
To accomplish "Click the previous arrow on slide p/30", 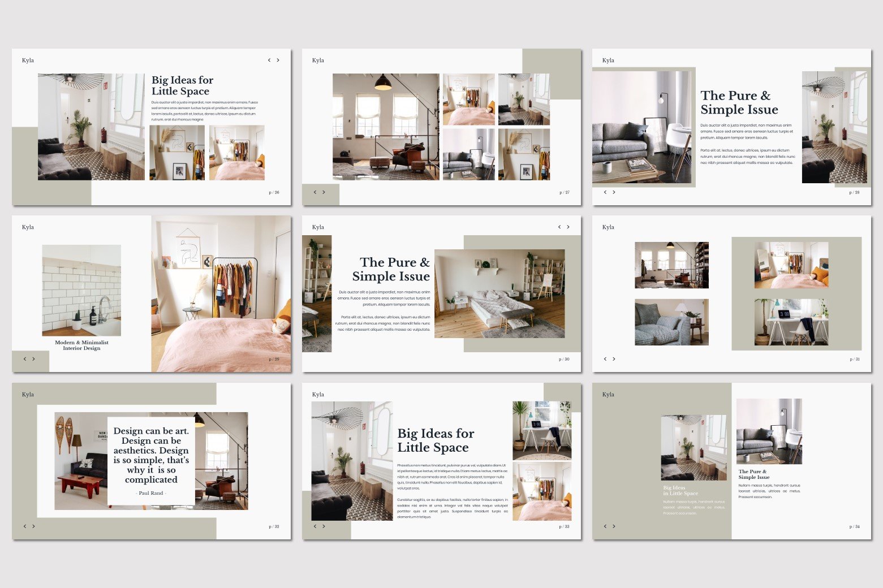I will (x=559, y=227).
